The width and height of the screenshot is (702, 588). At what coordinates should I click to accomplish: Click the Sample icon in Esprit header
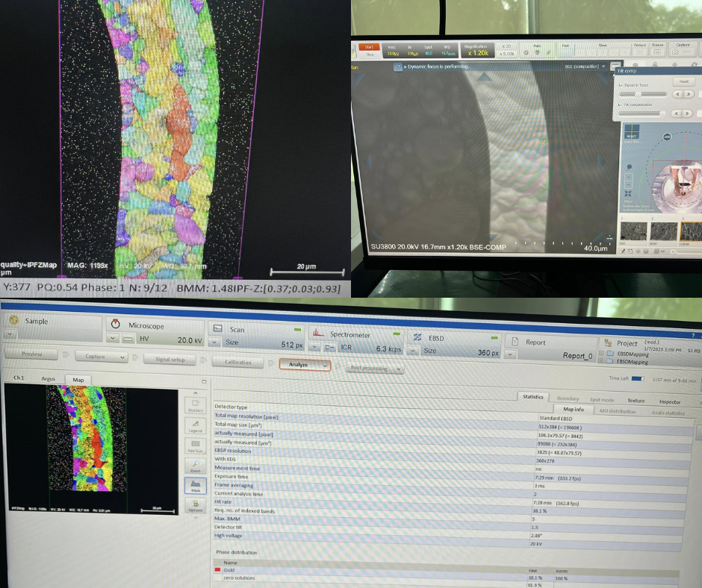pyautogui.click(x=14, y=319)
